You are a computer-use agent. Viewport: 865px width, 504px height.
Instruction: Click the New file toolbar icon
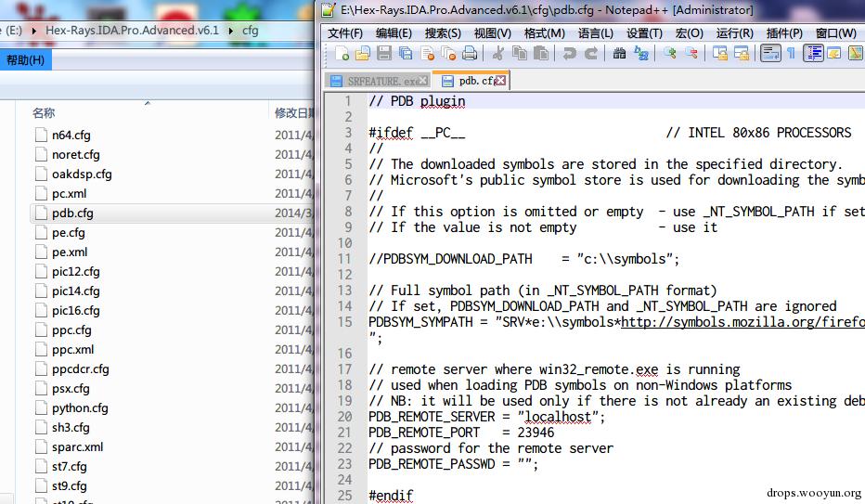tap(342, 54)
